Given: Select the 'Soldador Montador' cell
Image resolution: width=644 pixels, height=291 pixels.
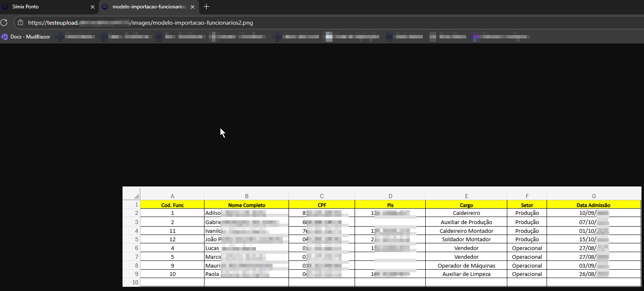Looking at the screenshot, I should tap(466, 239).
